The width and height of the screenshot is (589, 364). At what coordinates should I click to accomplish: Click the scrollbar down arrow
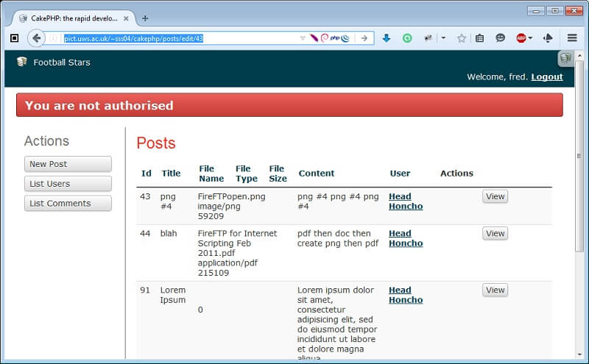pyautogui.click(x=579, y=354)
